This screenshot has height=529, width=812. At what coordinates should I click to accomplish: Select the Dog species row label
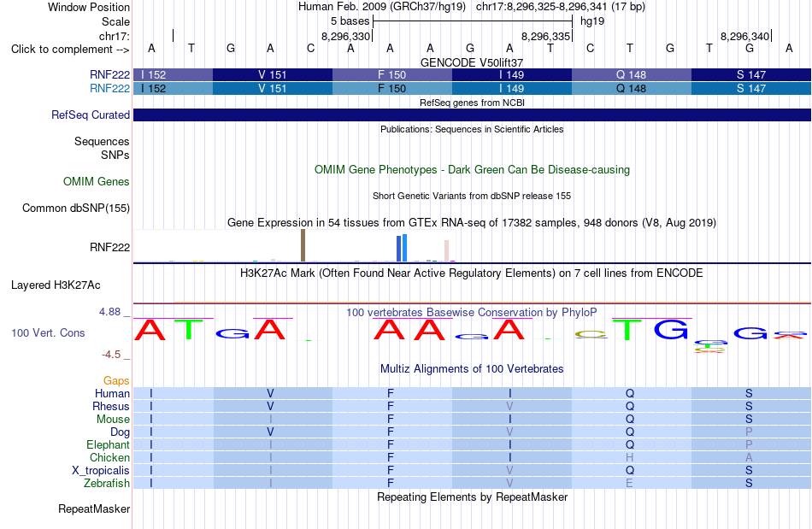[121, 432]
